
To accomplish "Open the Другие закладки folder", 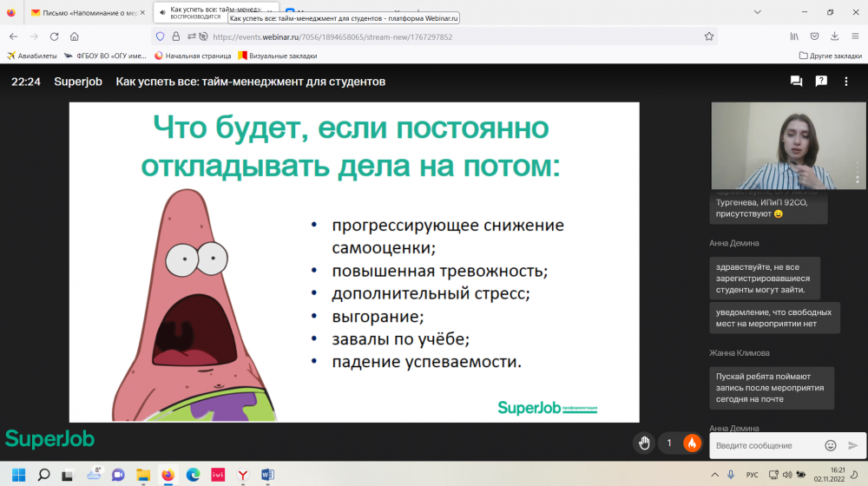I will click(830, 56).
